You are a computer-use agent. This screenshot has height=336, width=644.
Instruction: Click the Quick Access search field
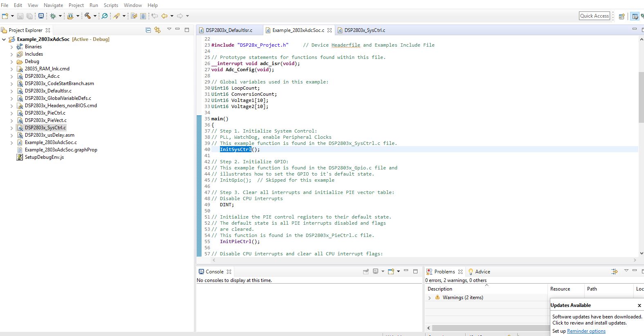[594, 16]
